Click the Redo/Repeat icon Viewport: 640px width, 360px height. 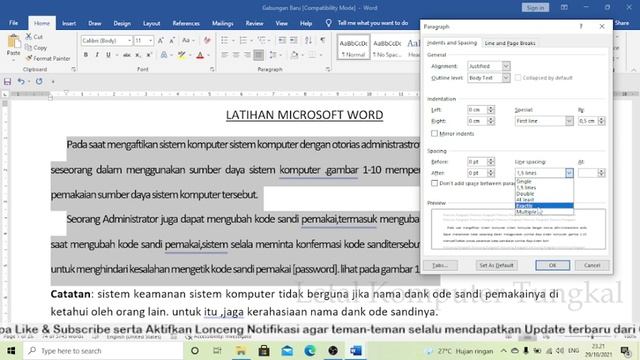(x=39, y=82)
